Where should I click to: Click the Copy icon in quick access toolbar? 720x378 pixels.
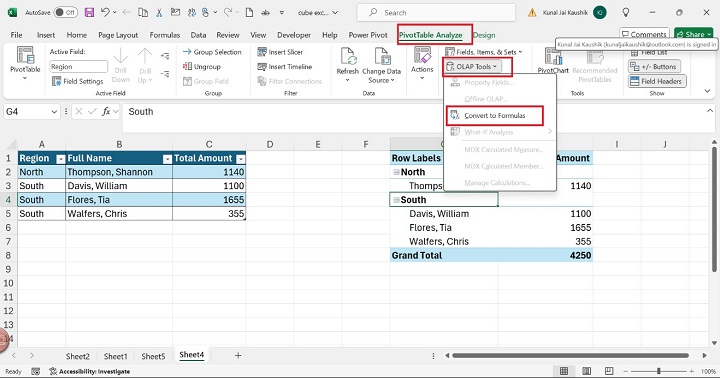point(143,13)
